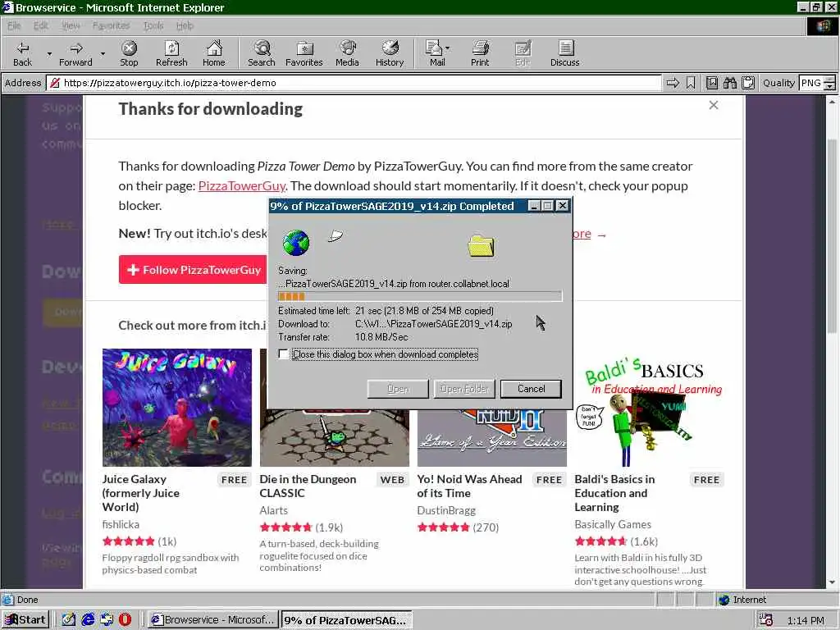Click the system tray icon beside the clock

click(766, 620)
